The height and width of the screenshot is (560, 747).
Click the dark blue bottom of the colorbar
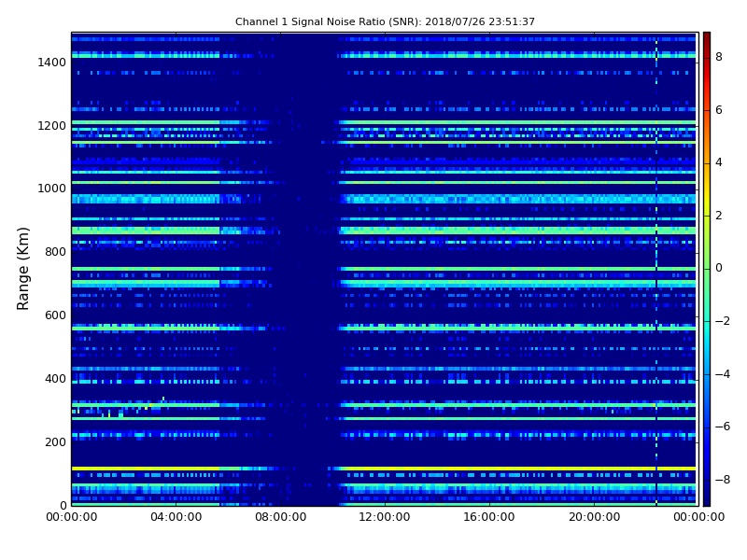pos(707,496)
